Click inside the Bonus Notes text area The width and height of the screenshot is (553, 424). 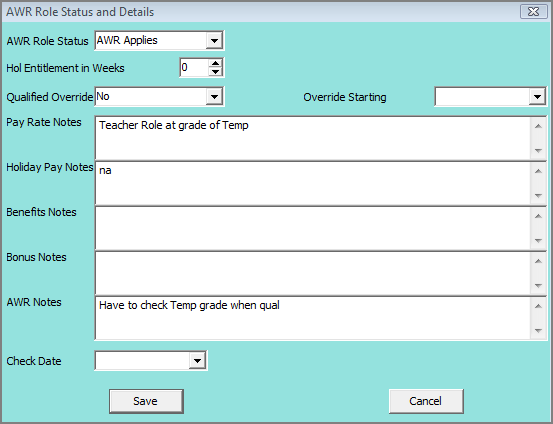tap(313, 273)
